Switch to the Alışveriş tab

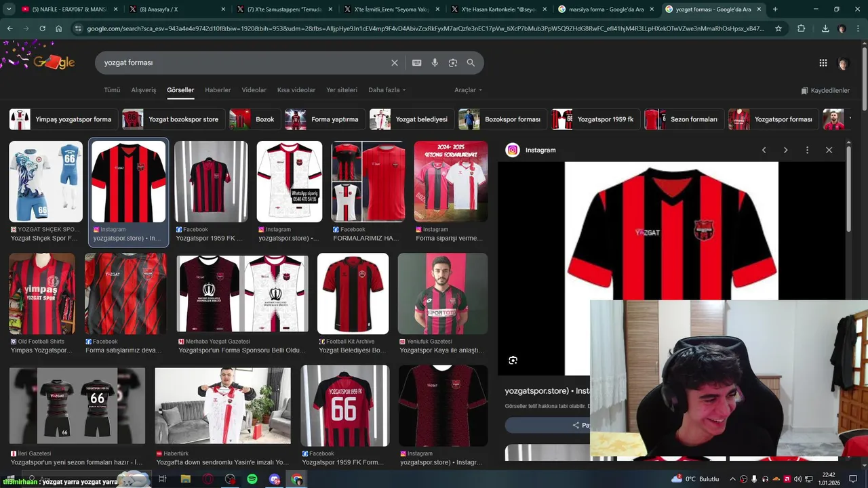click(144, 90)
